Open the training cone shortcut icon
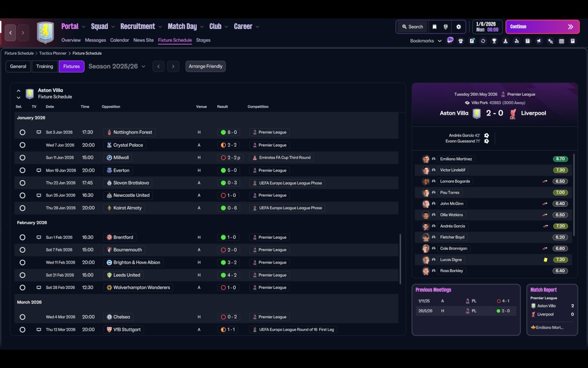The image size is (588, 368). (x=505, y=41)
